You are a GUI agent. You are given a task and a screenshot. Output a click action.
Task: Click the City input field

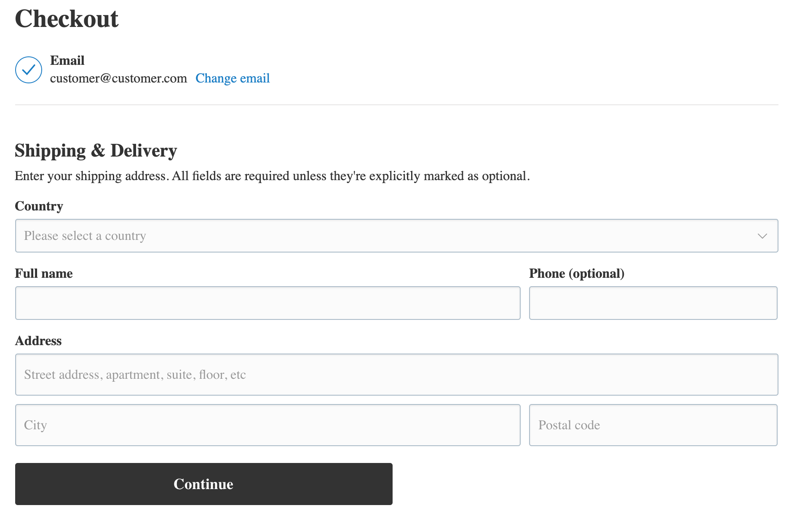[x=267, y=425]
